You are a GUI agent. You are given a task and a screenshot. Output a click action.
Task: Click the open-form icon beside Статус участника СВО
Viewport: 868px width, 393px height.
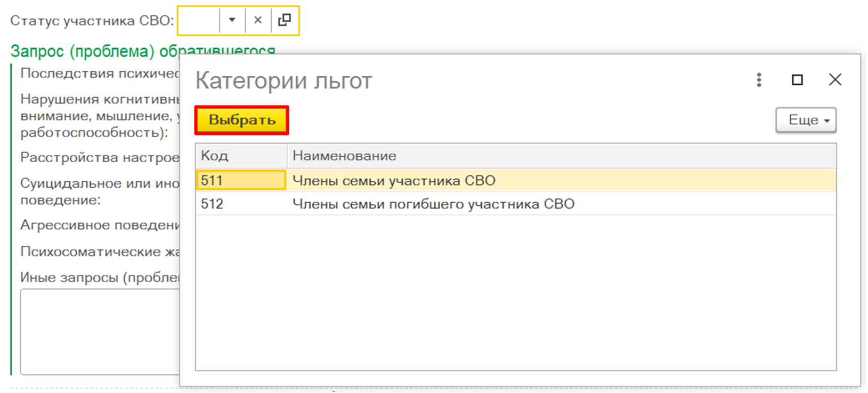tap(285, 20)
